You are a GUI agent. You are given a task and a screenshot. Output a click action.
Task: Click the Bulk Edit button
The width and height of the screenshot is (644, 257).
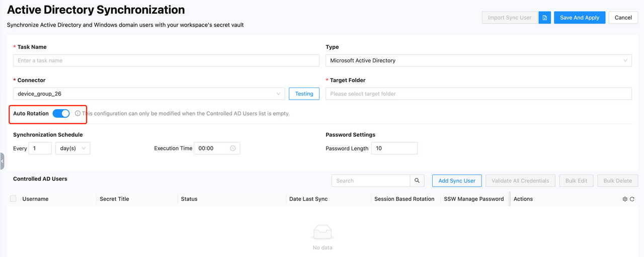(x=577, y=181)
